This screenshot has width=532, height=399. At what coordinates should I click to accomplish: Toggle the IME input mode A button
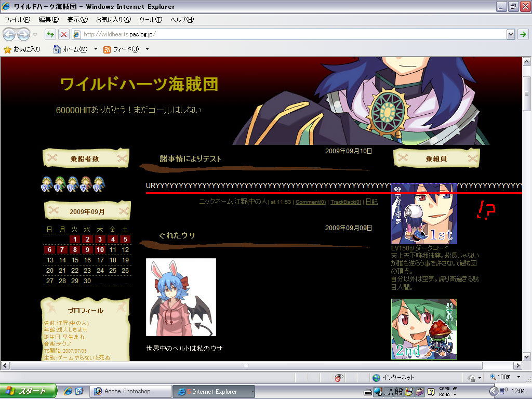coord(390,392)
